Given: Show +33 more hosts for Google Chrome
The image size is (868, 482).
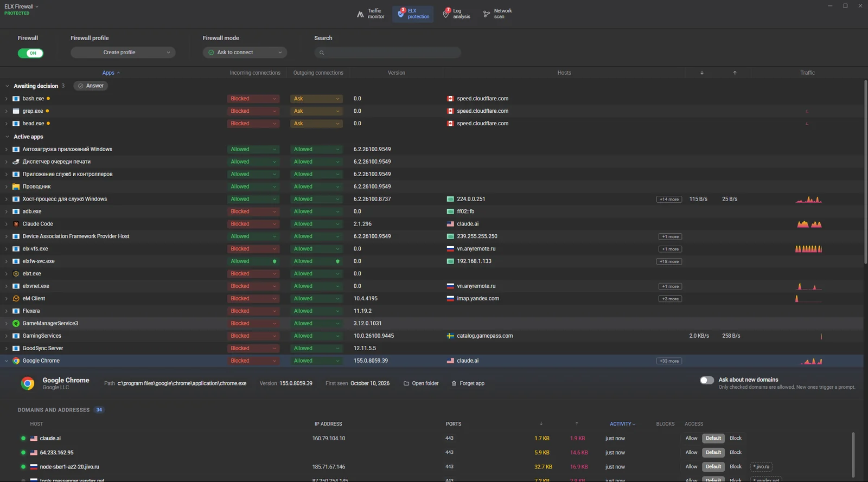Looking at the screenshot, I should (x=669, y=361).
